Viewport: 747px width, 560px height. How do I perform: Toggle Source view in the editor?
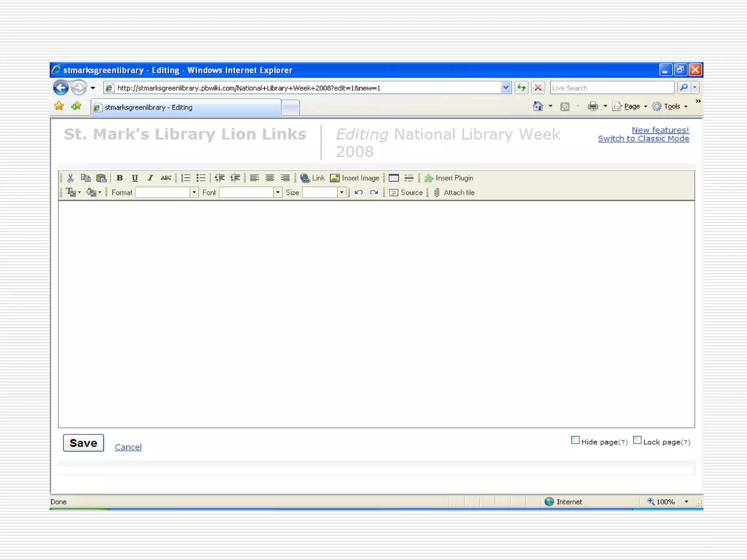[406, 192]
